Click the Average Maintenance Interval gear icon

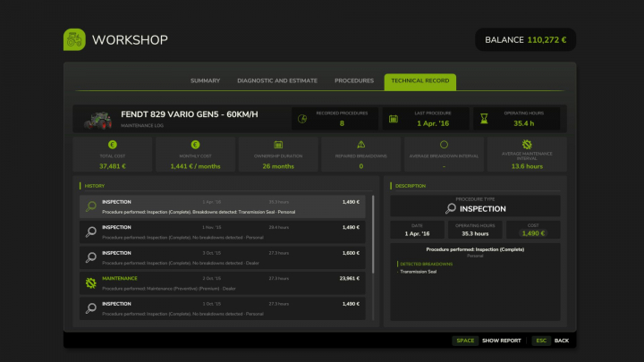tap(527, 145)
